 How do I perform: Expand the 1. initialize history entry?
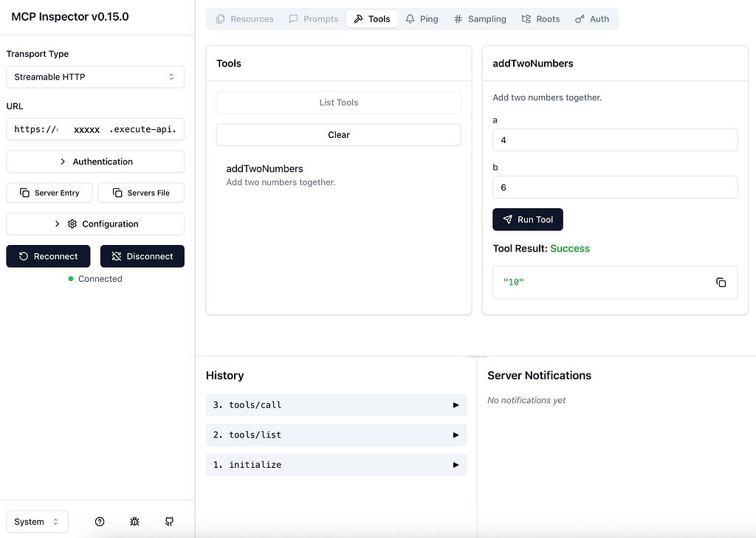click(336, 465)
